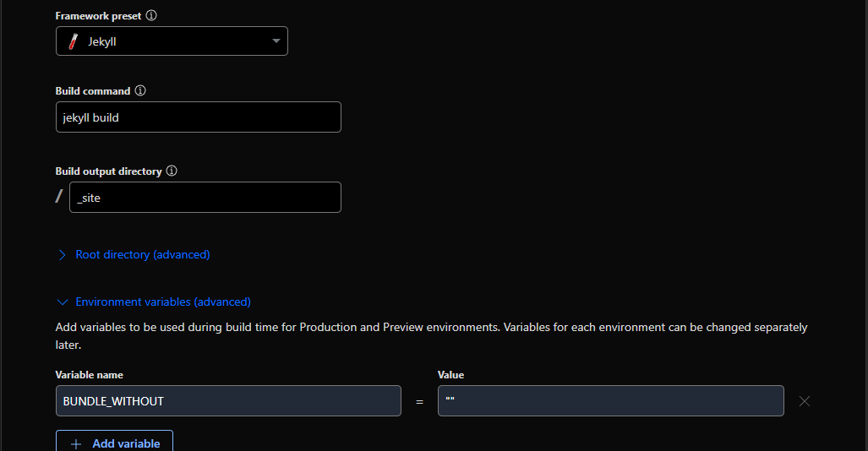
Task: Click the Build output directory info icon
Action: tap(172, 171)
